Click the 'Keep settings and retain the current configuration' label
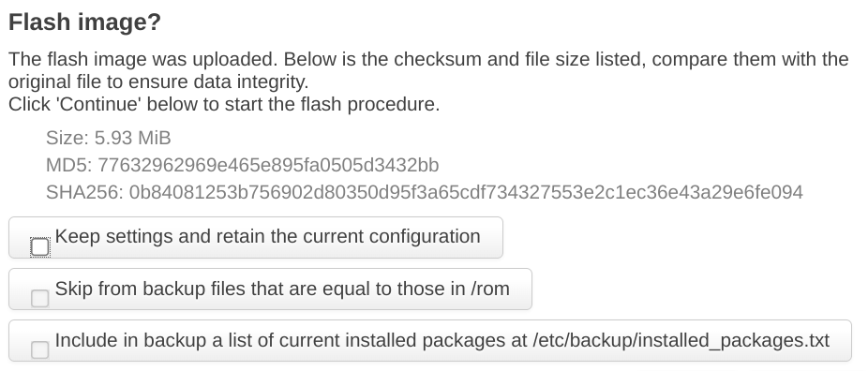This screenshot has height=371, width=868. point(267,237)
